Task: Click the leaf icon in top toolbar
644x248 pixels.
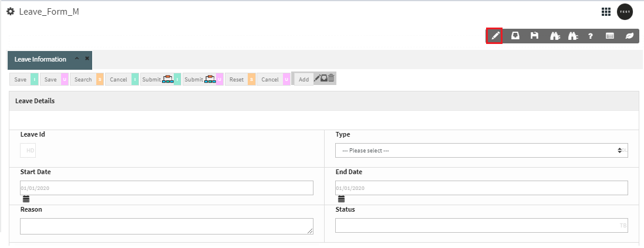Action: point(629,36)
